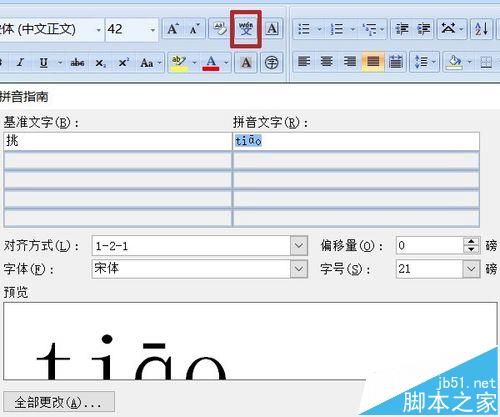Click the 偏移量 offset input field
This screenshot has width=500, height=417.
430,246
